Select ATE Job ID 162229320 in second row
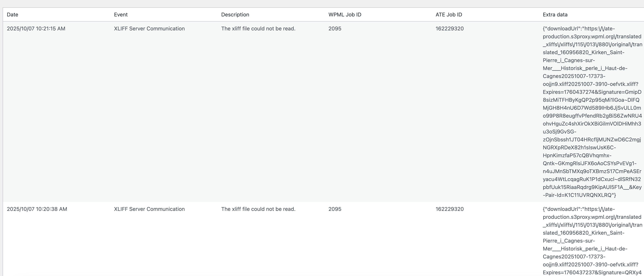Screen dimensions: 644x276 (449, 209)
